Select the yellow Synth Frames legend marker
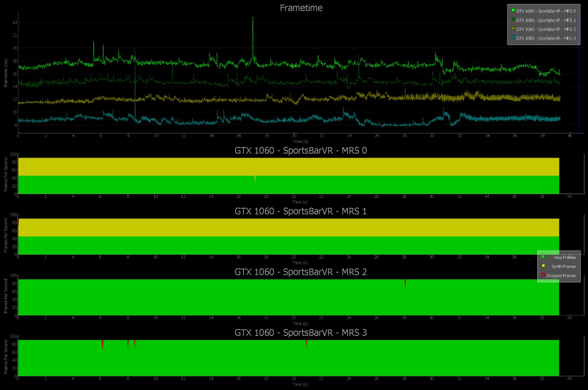The height and width of the screenshot is (390, 588). [x=543, y=266]
